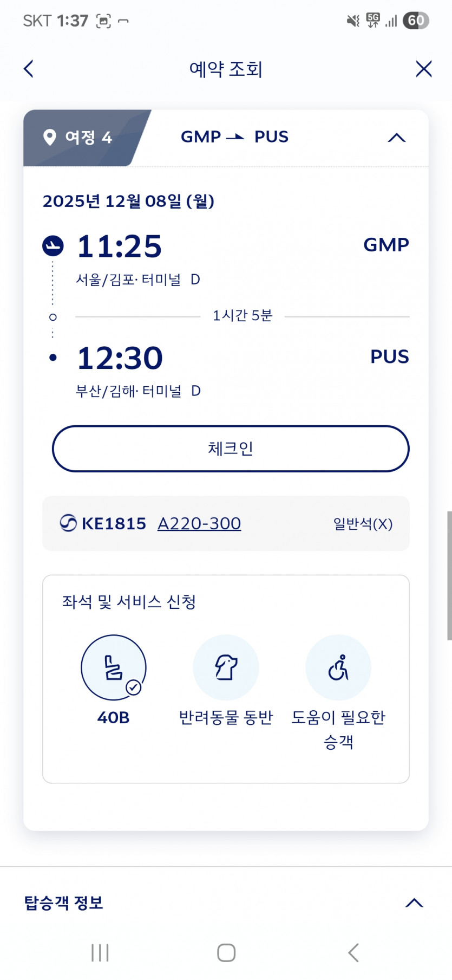This screenshot has width=452, height=980.
Task: Tap the Android system back button
Action: 353,952
